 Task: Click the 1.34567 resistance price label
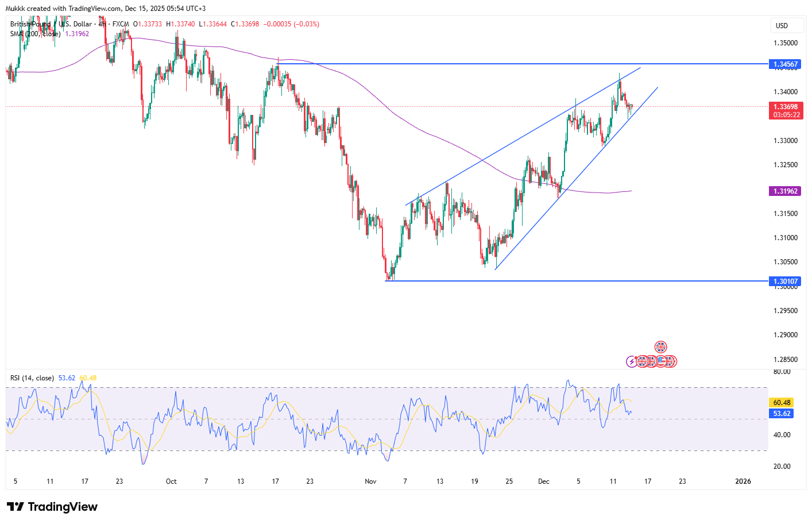784,64
